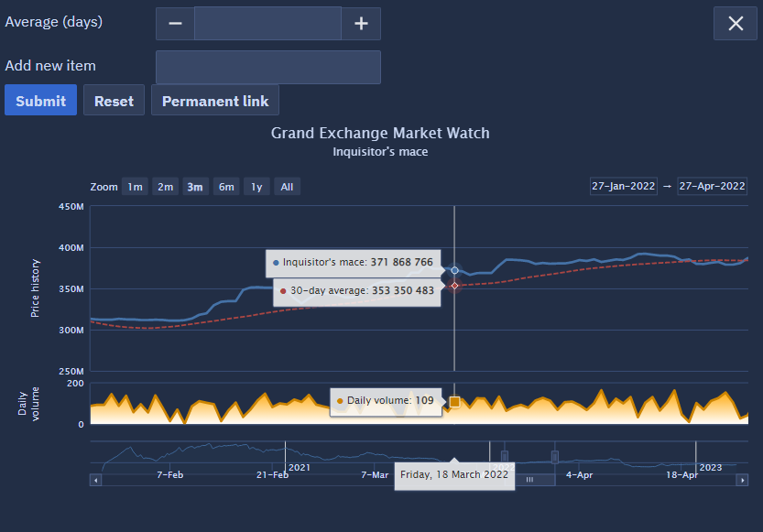Viewport: 763px width, 532px height.
Task: Click the 7-Feb date axis label
Action: coord(169,474)
